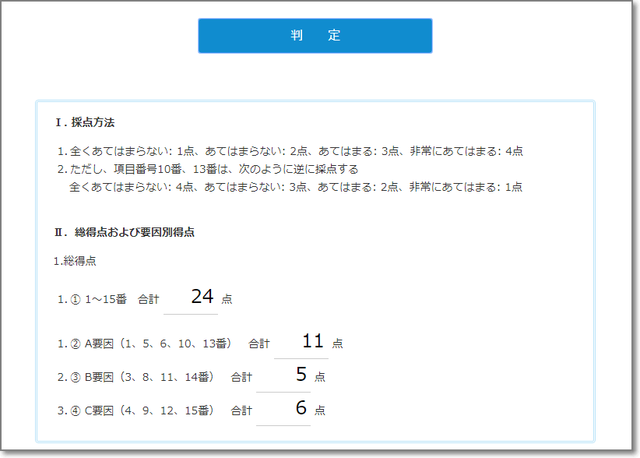Select the A要因 score field showing 11

click(301, 342)
